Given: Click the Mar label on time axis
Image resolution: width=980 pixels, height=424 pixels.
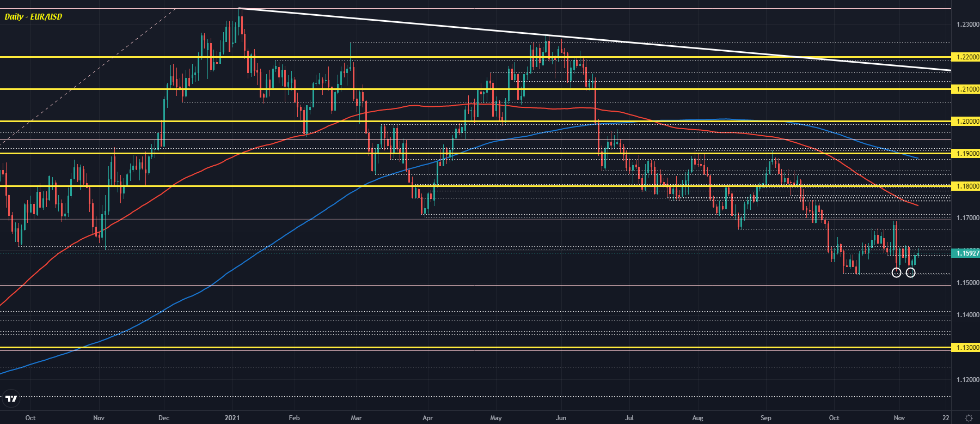Looking at the screenshot, I should coord(356,418).
